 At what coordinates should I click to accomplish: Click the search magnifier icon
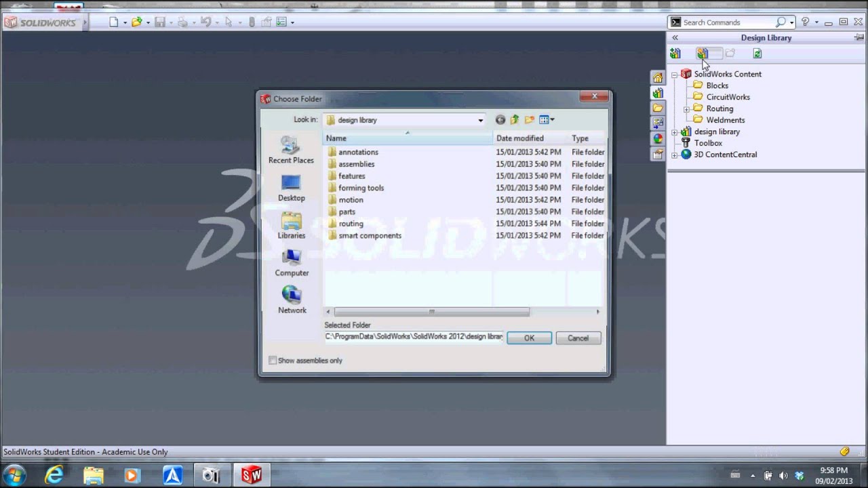tap(781, 22)
